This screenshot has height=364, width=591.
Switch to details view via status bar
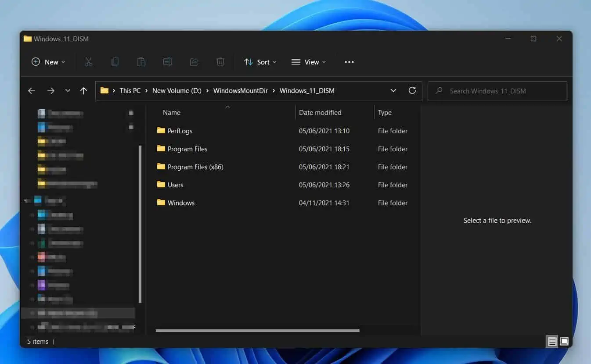click(552, 341)
